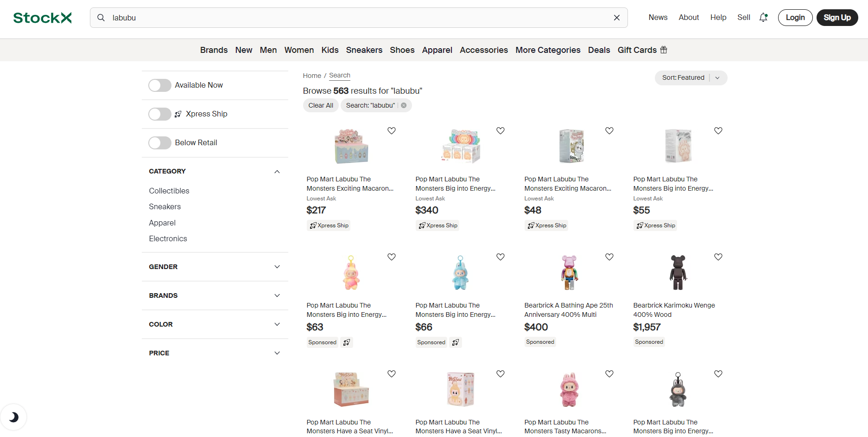Switch on Below Retail toggle
Image resolution: width=868 pixels, height=437 pixels.
point(160,143)
